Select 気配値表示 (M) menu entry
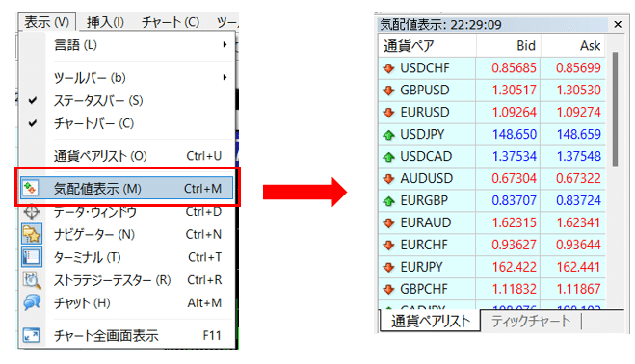The width and height of the screenshot is (635, 364). coord(126,189)
